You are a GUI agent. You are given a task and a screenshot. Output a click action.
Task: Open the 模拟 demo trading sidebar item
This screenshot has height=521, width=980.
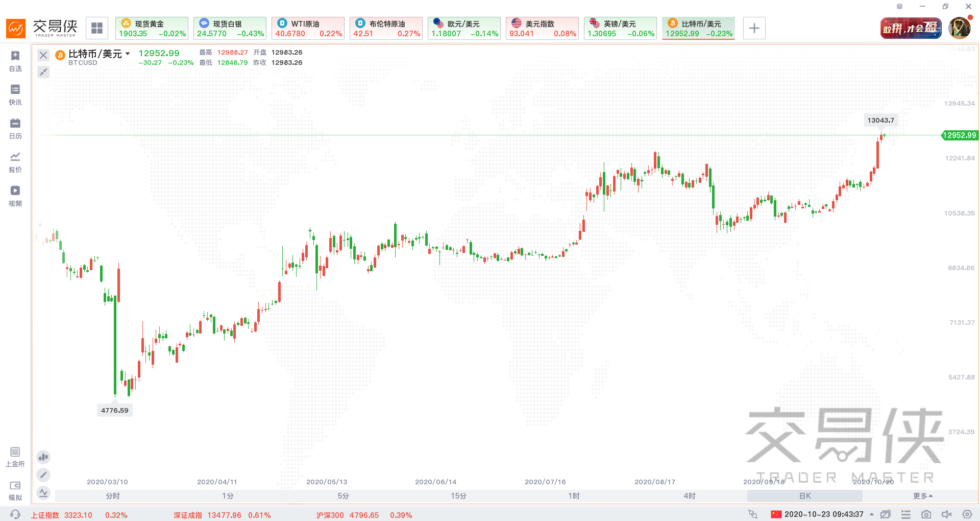coord(15,491)
